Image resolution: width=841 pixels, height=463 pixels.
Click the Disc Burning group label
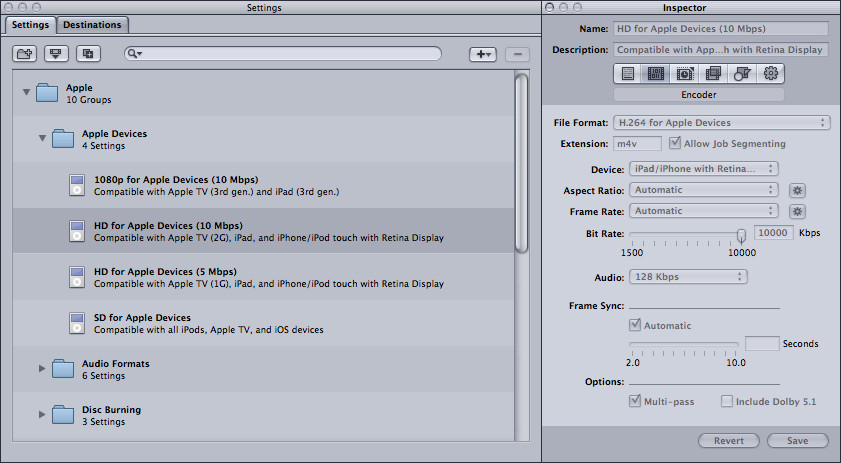coord(112,410)
